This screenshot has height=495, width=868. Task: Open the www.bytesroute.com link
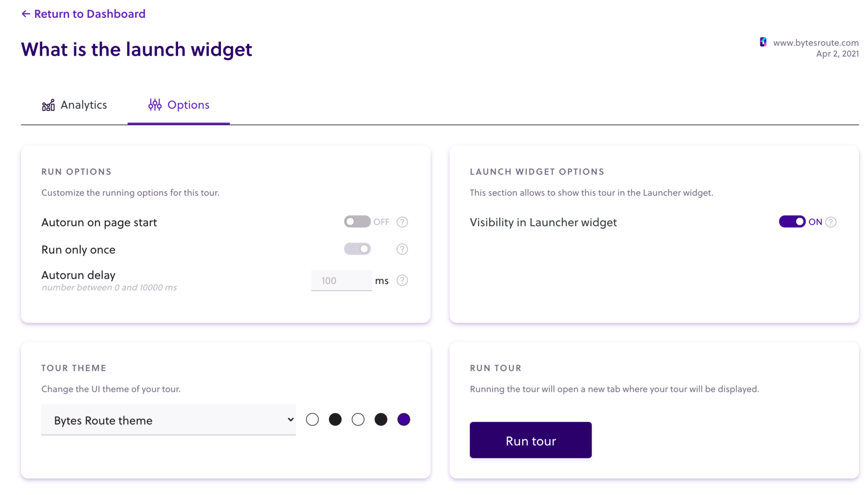(x=816, y=42)
